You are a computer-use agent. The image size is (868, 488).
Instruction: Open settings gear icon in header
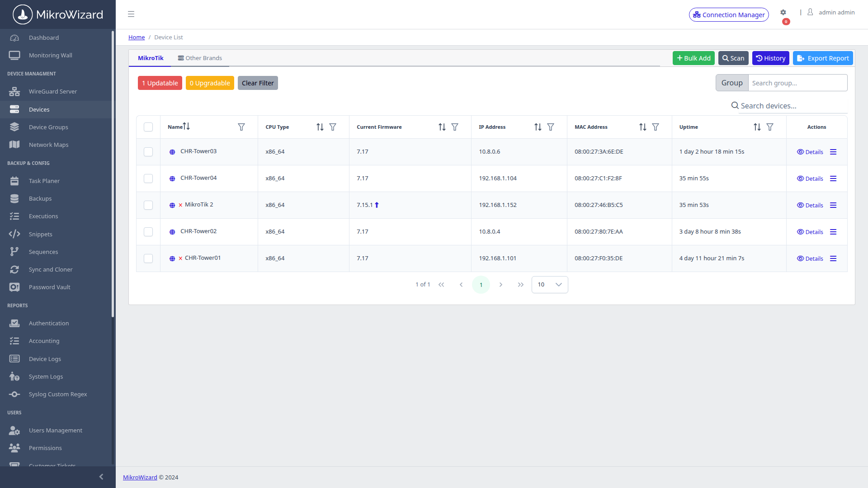[x=783, y=13]
